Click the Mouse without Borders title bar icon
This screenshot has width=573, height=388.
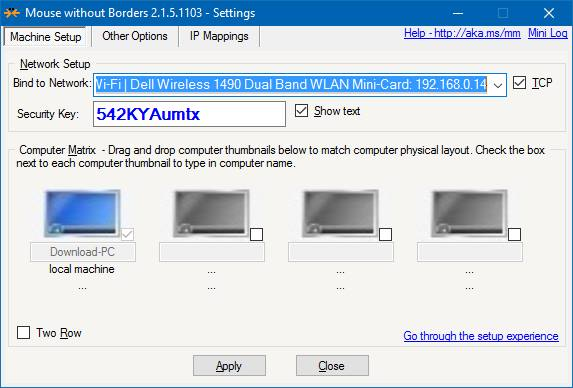pyautogui.click(x=11, y=13)
